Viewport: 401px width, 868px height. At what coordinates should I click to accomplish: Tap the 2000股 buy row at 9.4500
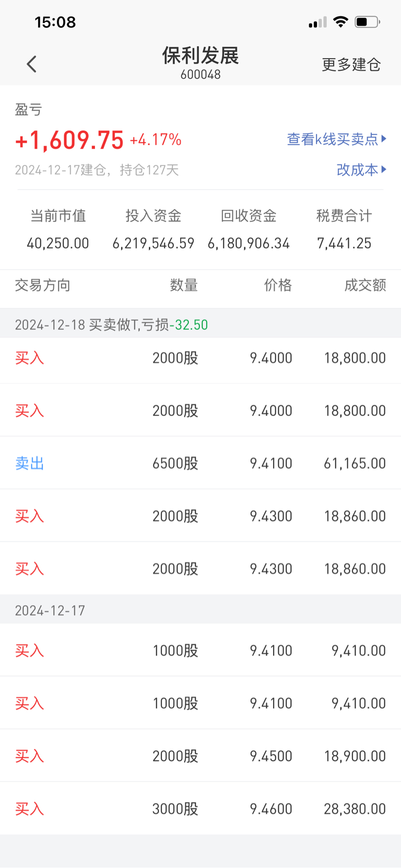200,756
